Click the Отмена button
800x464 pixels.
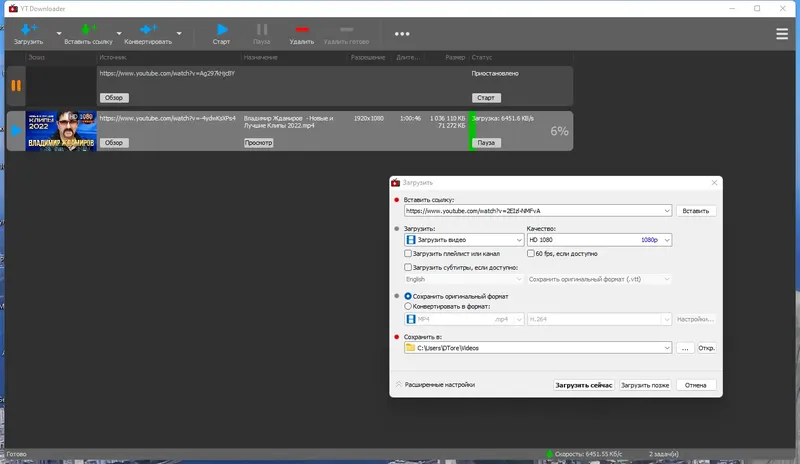coord(695,385)
